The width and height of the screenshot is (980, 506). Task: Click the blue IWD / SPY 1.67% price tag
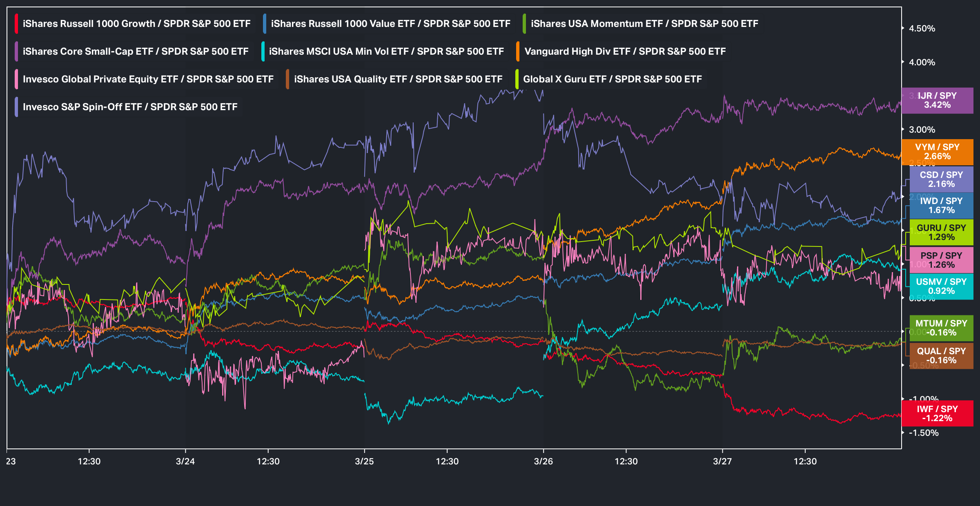941,206
